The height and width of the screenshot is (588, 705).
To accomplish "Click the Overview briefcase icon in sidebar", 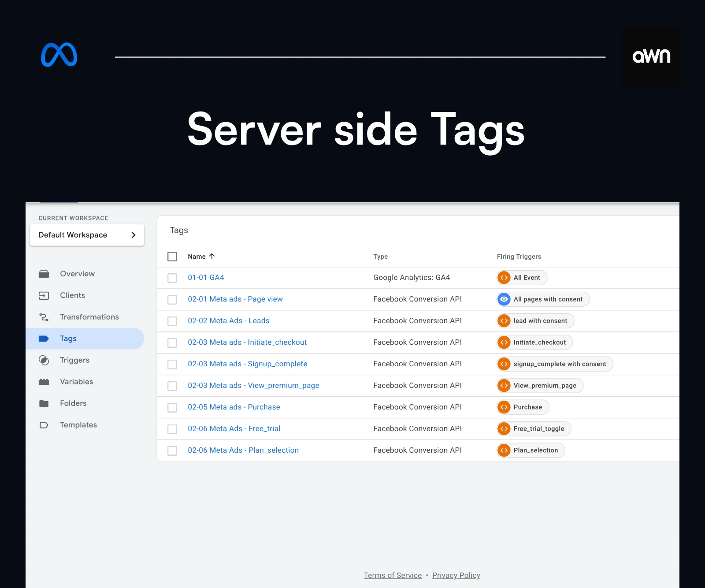I will (x=44, y=274).
